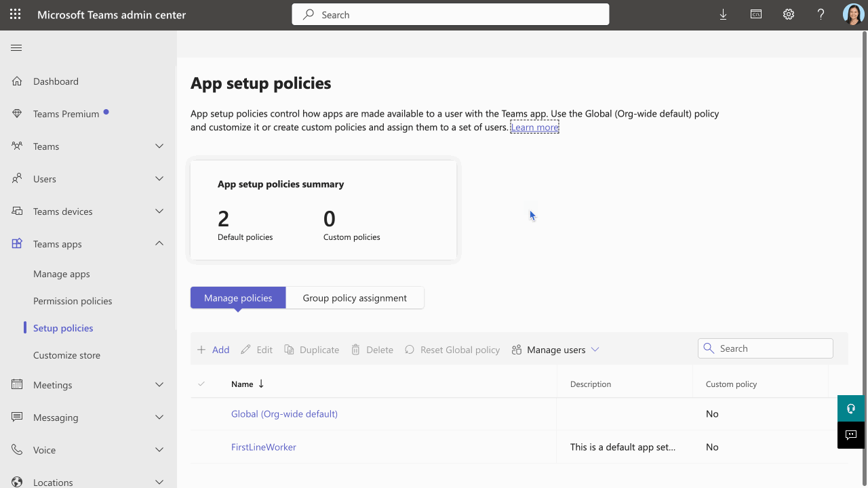The height and width of the screenshot is (488, 868).
Task: Click the Microsoft Teams admin center title
Action: tap(111, 14)
